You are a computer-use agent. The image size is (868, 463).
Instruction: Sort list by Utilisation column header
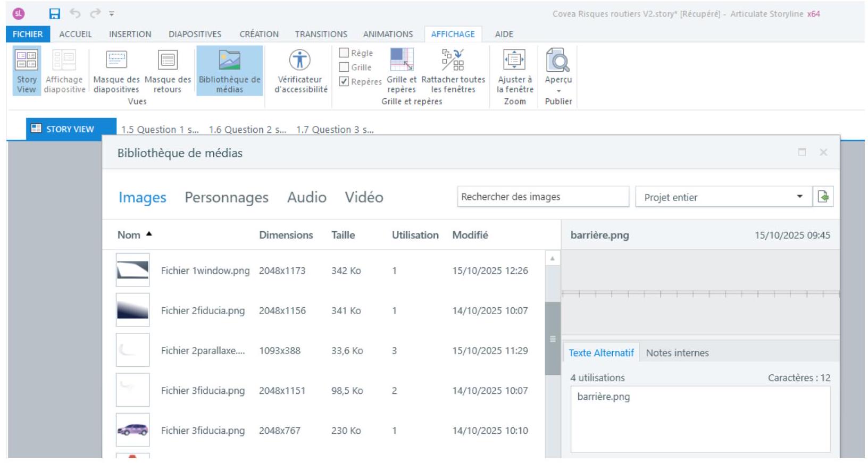[415, 235]
